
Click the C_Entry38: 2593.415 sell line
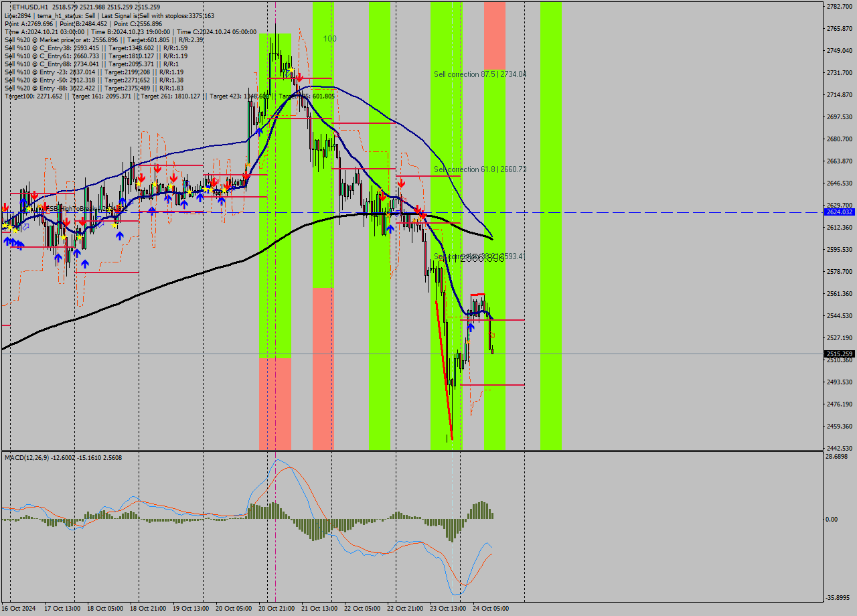(96, 48)
